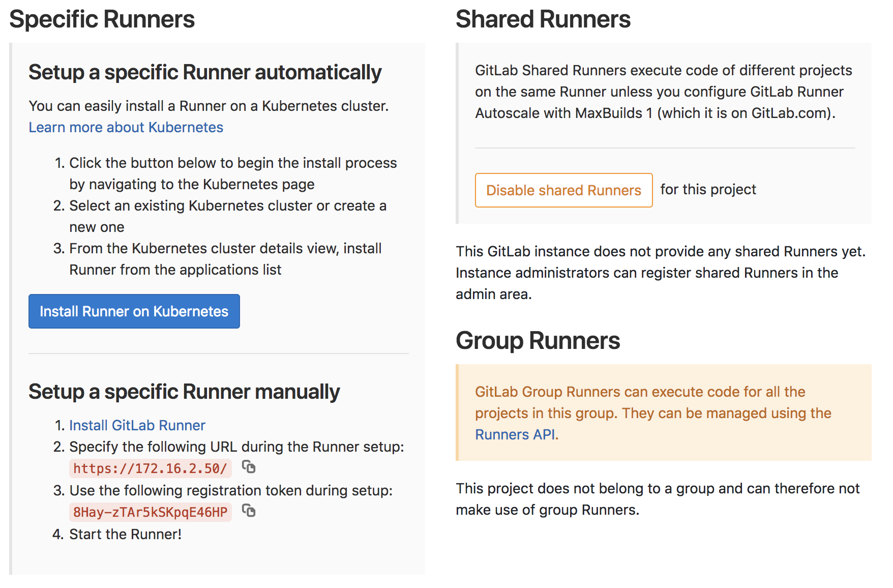Click 'This GitLab instance does not provide' paragraph
Screen dimensions: 893x588
[x=661, y=273]
